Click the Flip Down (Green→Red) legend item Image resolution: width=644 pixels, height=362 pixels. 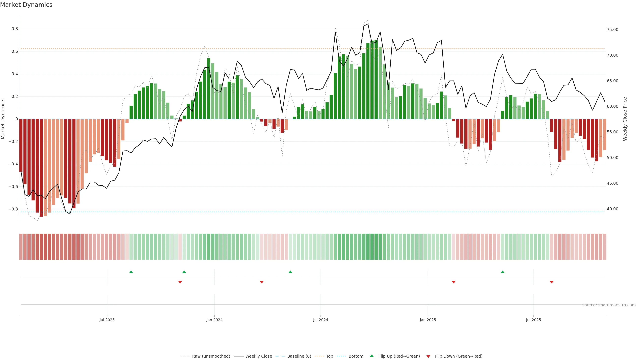tap(459, 356)
